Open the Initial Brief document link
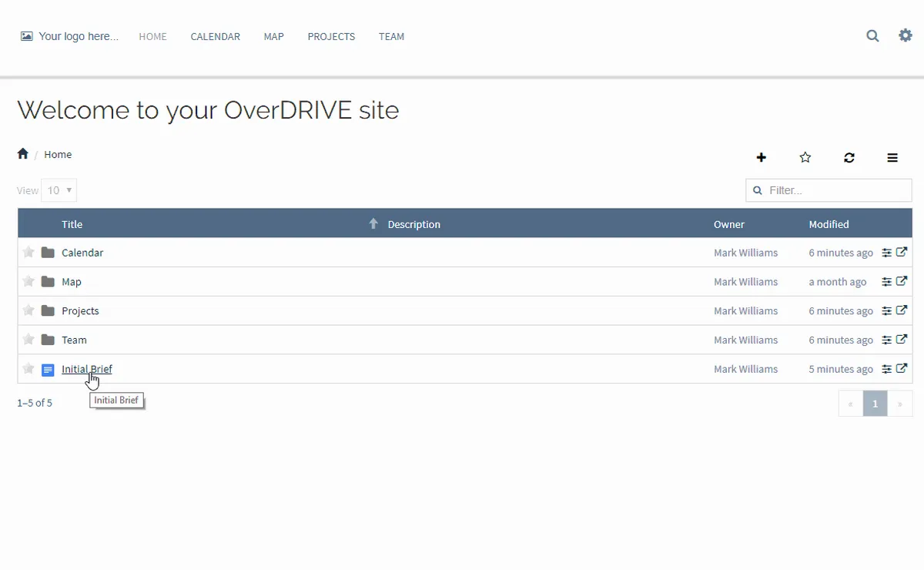This screenshot has width=924, height=570. point(86,369)
